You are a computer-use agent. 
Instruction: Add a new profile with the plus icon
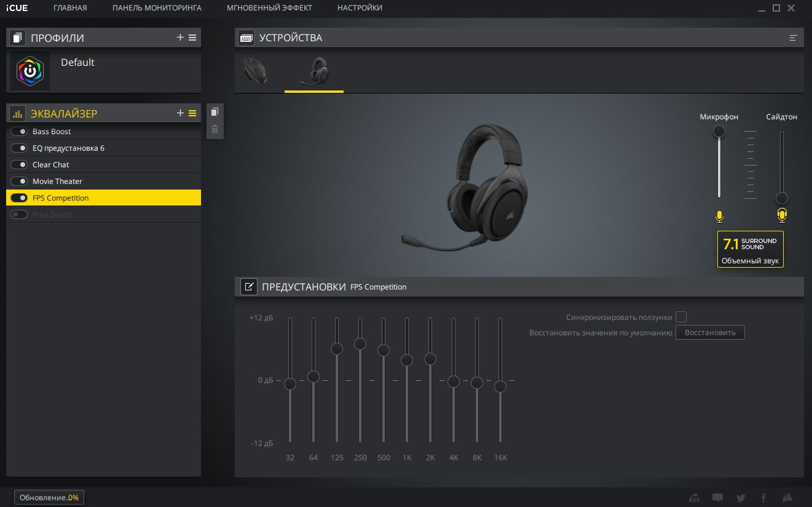point(180,38)
